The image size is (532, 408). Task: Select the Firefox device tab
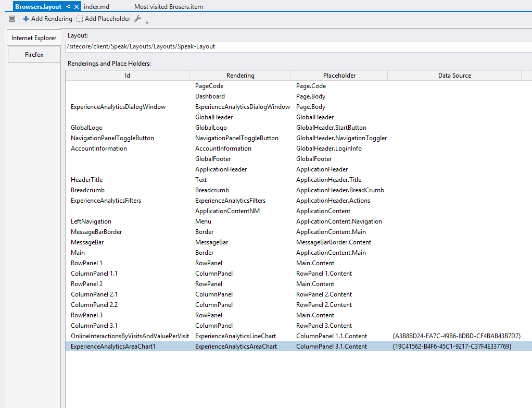pyautogui.click(x=34, y=54)
